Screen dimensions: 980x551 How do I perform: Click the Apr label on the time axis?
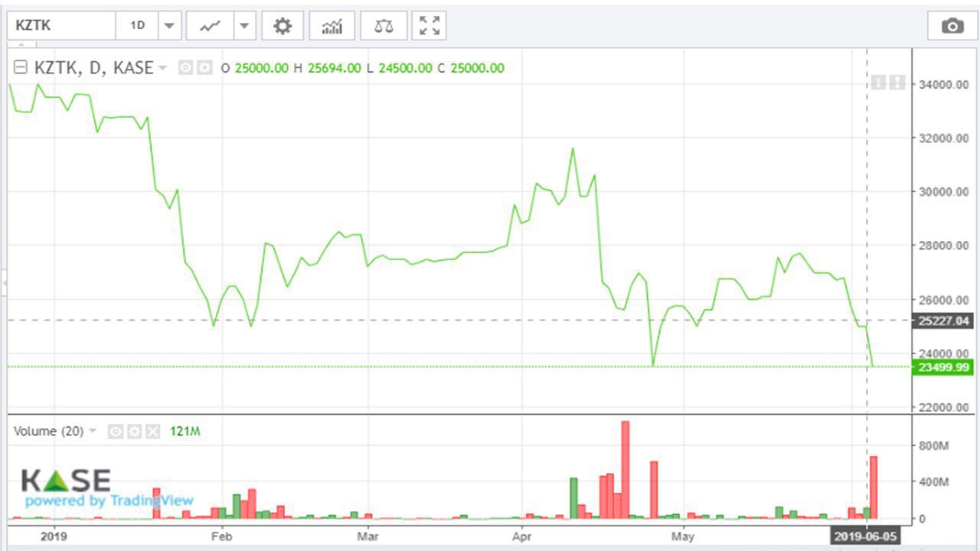(x=522, y=536)
